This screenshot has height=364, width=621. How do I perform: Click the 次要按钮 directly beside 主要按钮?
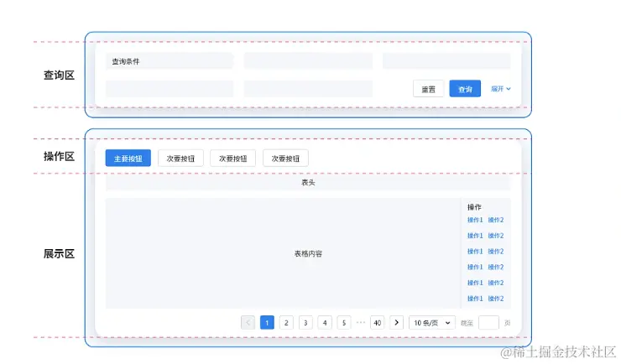point(180,159)
